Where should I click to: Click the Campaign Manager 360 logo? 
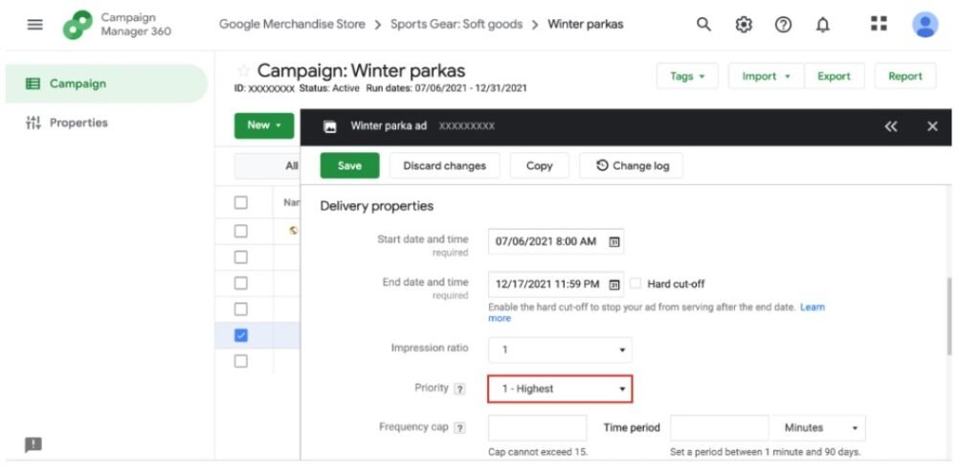coord(78,25)
